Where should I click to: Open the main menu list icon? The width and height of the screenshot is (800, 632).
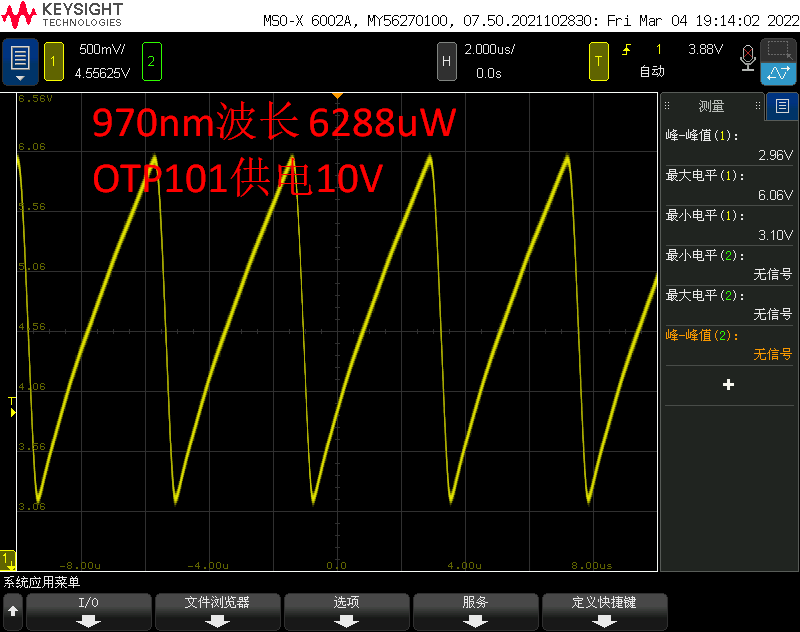[x=20, y=62]
